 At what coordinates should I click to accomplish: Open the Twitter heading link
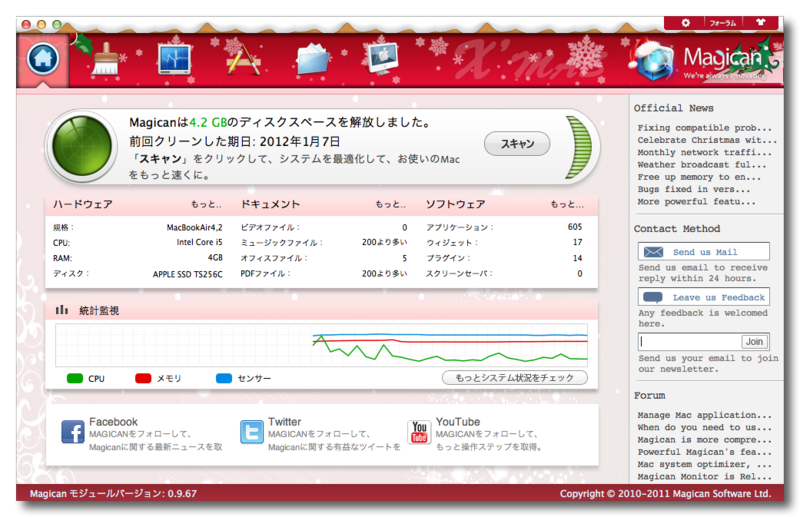point(285,422)
